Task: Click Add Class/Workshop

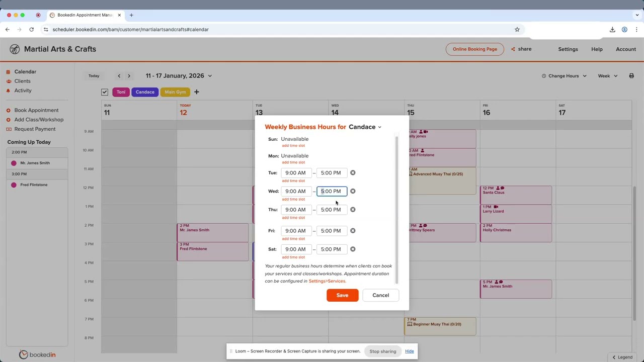Action: (39, 120)
